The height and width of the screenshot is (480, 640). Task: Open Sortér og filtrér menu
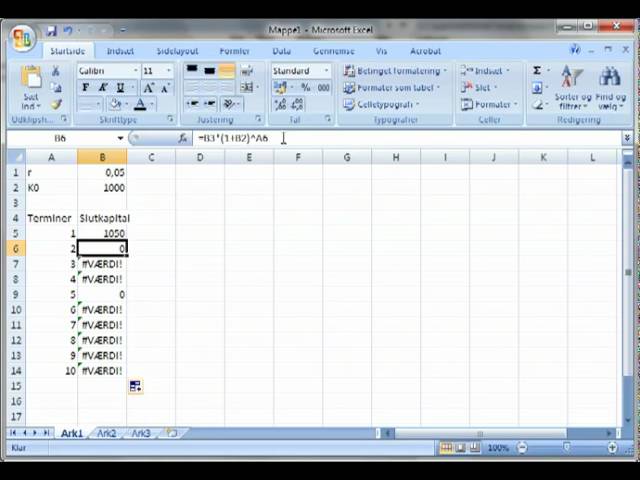pyautogui.click(x=573, y=87)
